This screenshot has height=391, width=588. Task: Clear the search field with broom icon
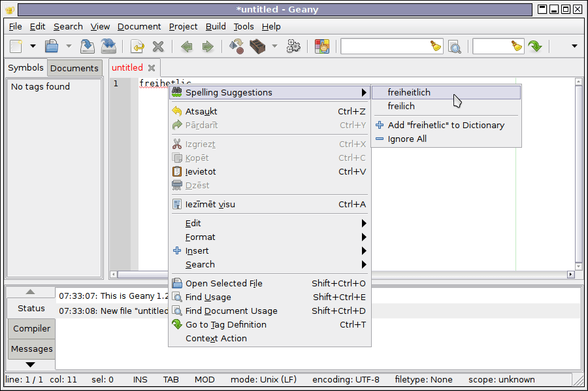(435, 46)
